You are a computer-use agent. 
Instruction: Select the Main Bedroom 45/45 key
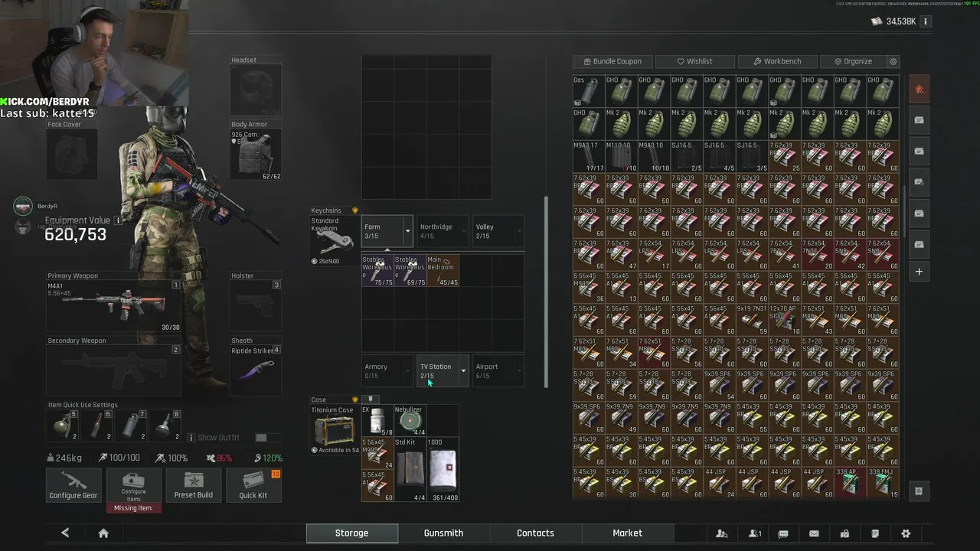443,271
